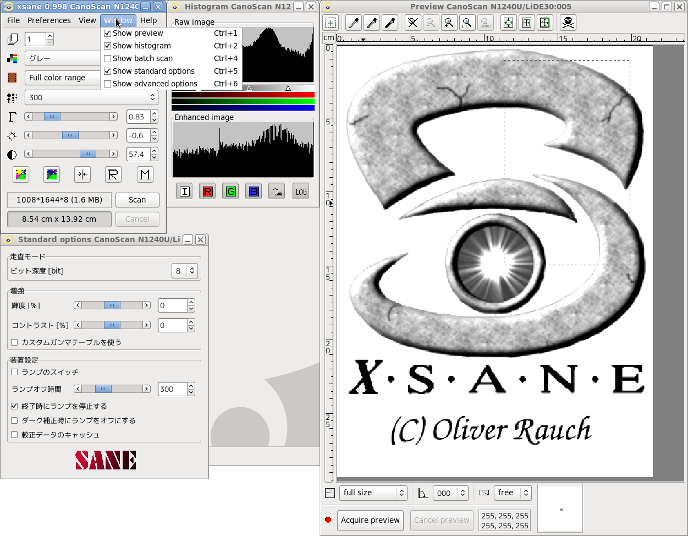Click the auto-select scan area icon
This screenshot has height=536, width=688.
click(x=508, y=23)
